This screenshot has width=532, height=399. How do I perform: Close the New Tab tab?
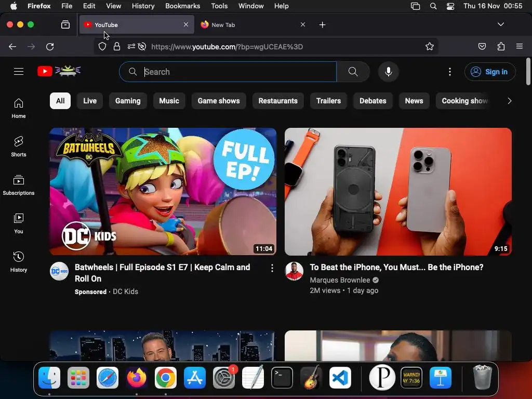coord(303,24)
